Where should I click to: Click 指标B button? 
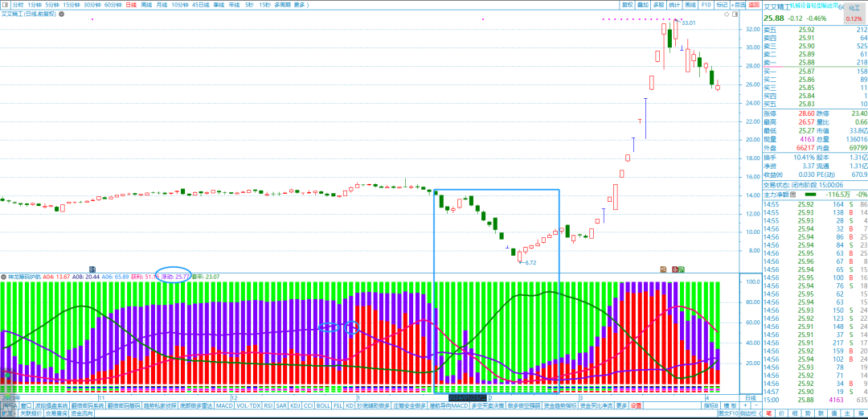[x=711, y=405]
